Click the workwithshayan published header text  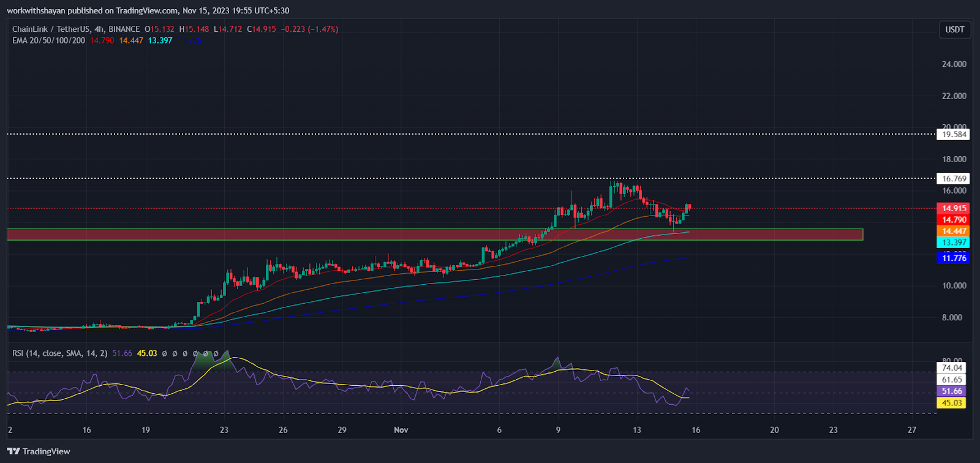click(x=148, y=10)
